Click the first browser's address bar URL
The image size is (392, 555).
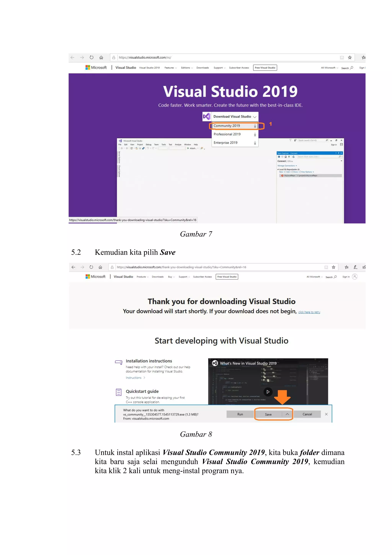point(145,57)
